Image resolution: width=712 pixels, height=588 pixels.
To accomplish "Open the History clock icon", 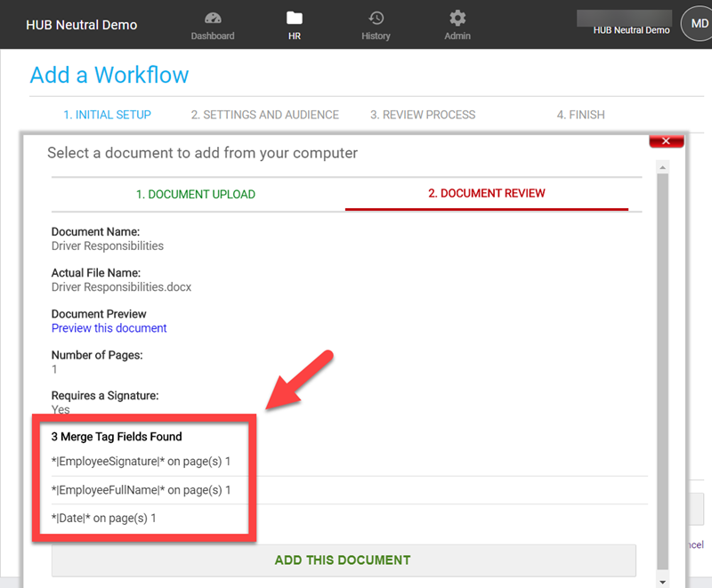I will click(376, 19).
